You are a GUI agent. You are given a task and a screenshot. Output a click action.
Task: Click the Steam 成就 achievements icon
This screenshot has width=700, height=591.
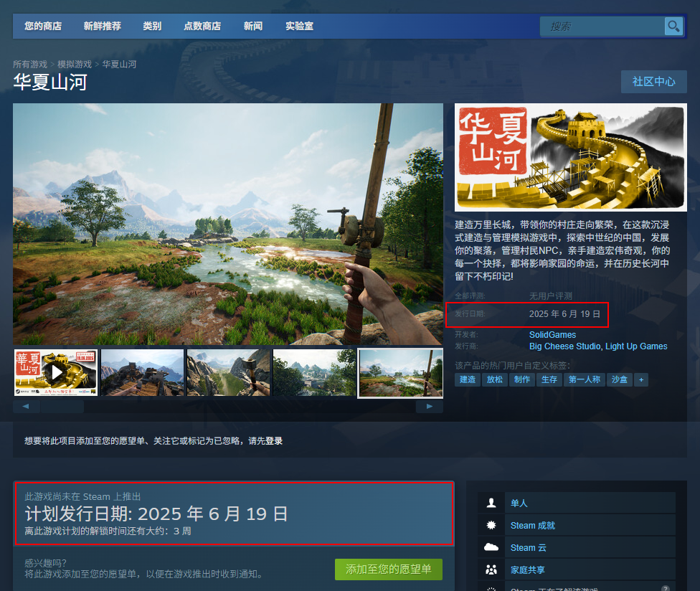pos(491,525)
